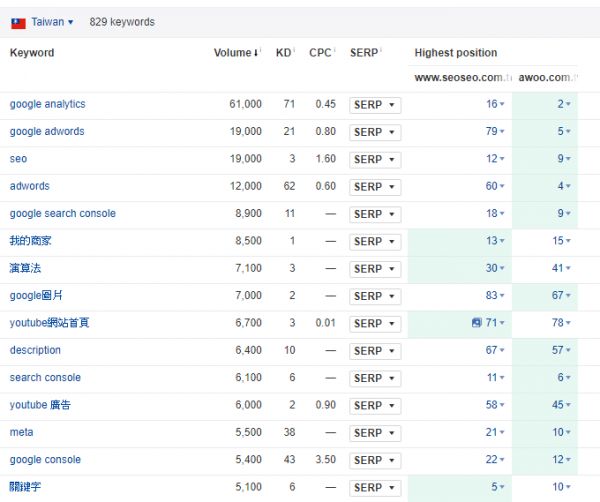Viewport: 600px width, 502px height.
Task: Expand SERP dropdown for adwords row
Action: [x=375, y=187]
